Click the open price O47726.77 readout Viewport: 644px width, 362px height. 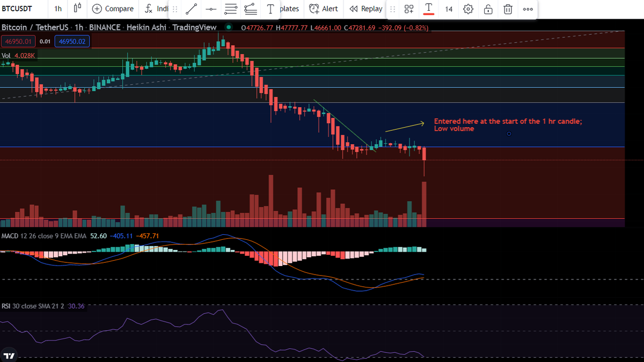click(x=257, y=27)
